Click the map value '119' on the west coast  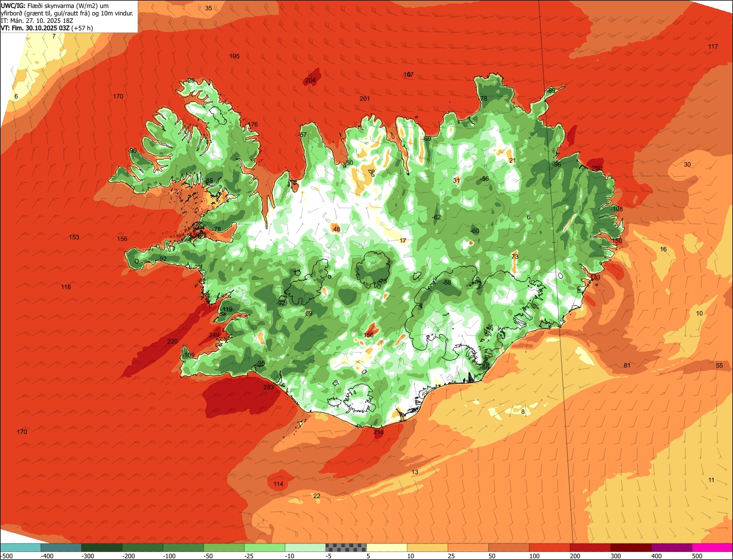[227, 309]
